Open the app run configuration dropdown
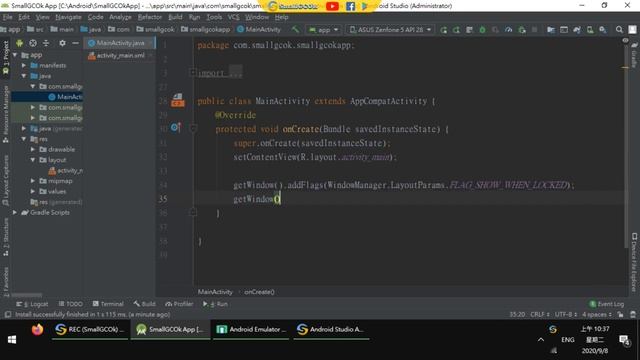The image size is (640, 360). click(x=324, y=30)
